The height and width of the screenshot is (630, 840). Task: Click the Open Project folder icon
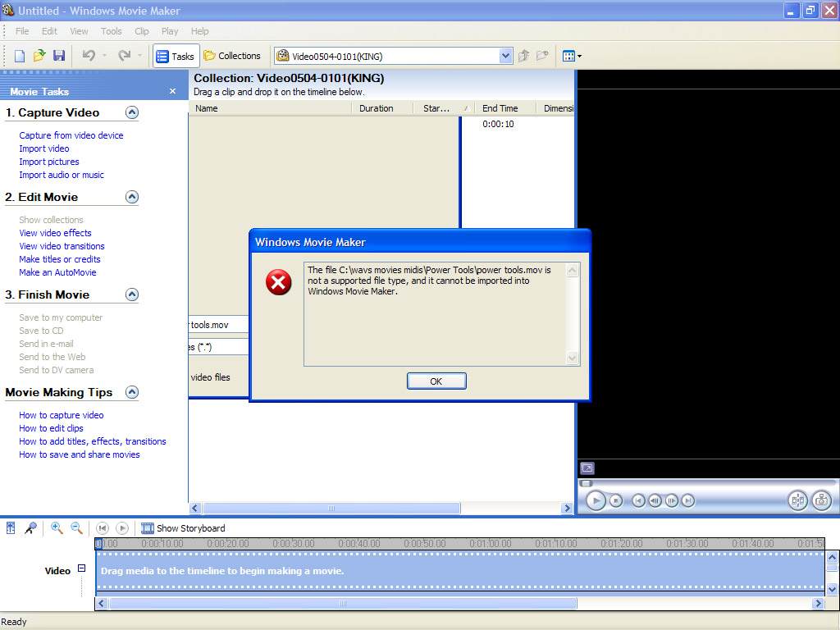(39, 56)
